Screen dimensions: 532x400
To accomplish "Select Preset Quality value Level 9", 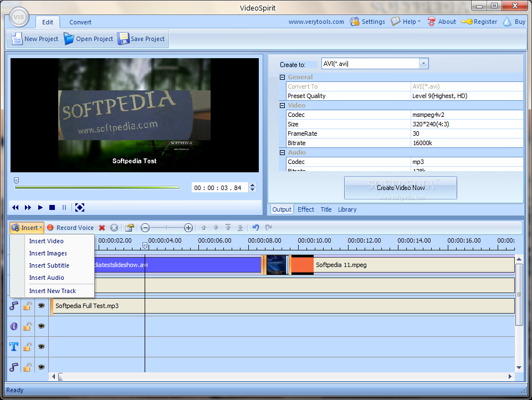I will [x=467, y=96].
